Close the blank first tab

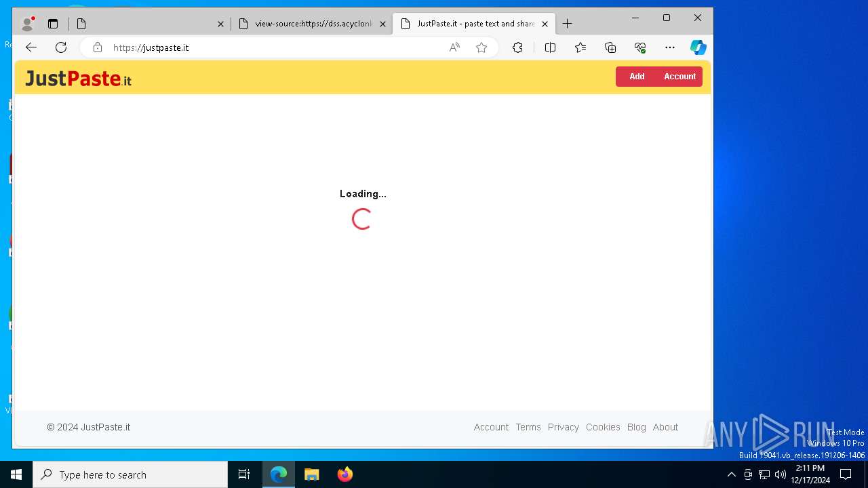[x=220, y=24]
